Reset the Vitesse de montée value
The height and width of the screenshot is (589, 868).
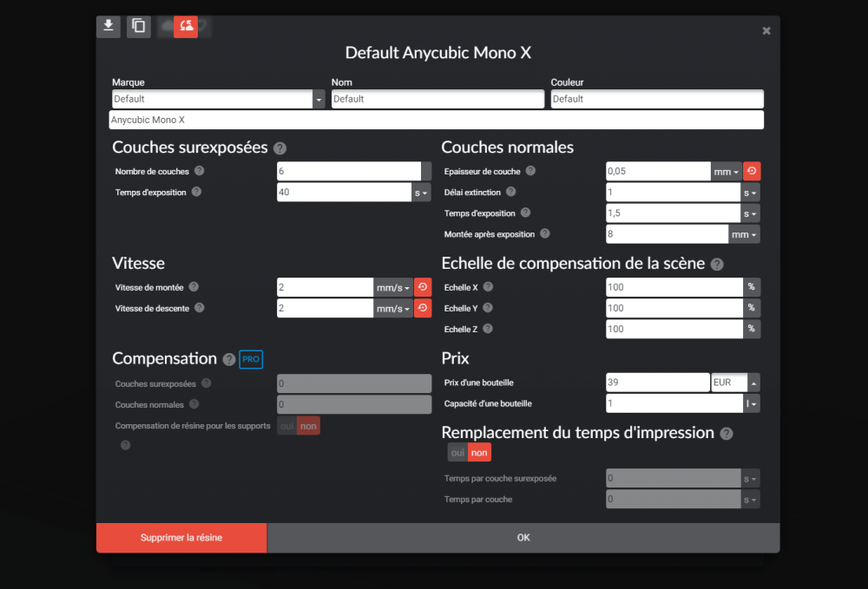tap(423, 287)
